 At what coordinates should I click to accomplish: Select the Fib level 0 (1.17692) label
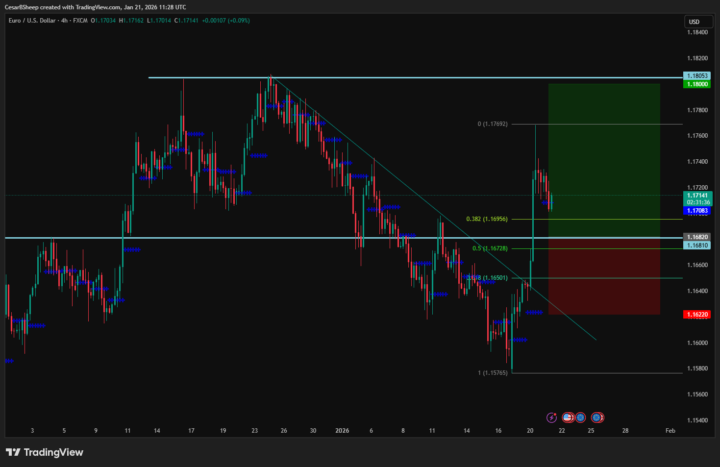pos(492,124)
